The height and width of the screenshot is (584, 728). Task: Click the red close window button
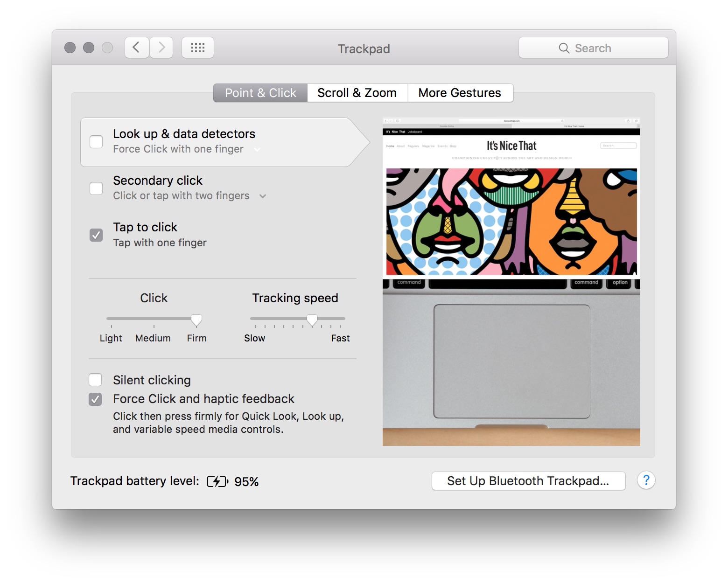70,48
